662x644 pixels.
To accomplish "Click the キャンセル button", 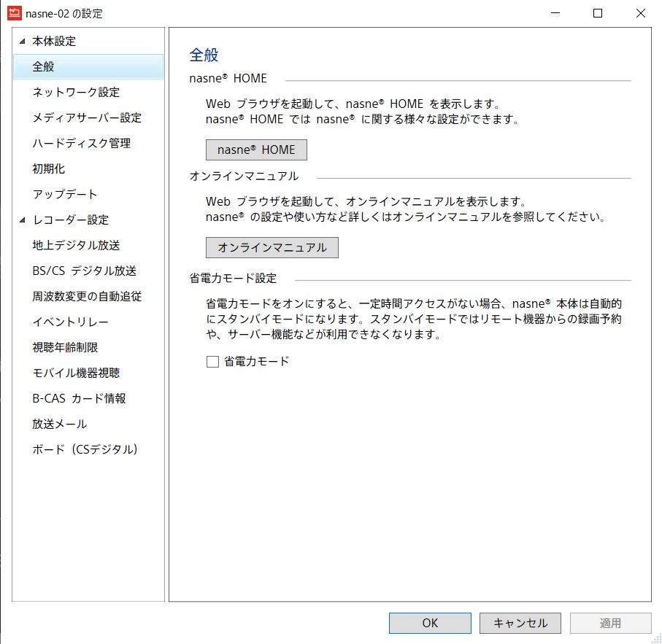I will click(520, 623).
